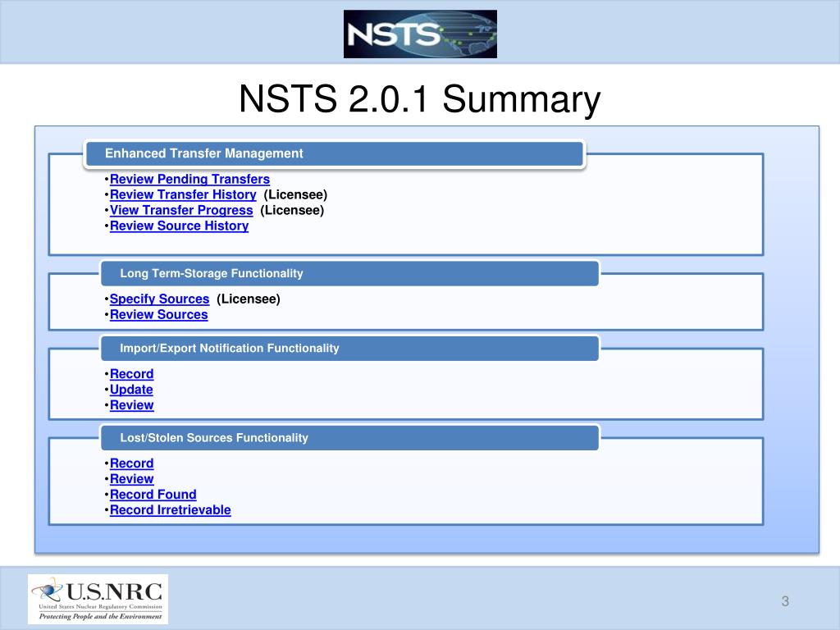Open the Record Irretrievable link
The image size is (840, 630).
coord(171,510)
